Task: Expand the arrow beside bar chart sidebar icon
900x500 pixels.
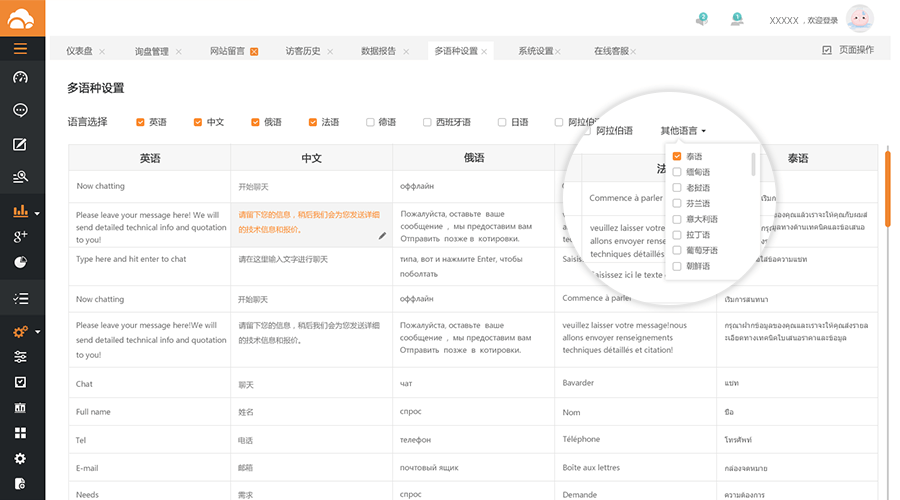Action: [37, 214]
